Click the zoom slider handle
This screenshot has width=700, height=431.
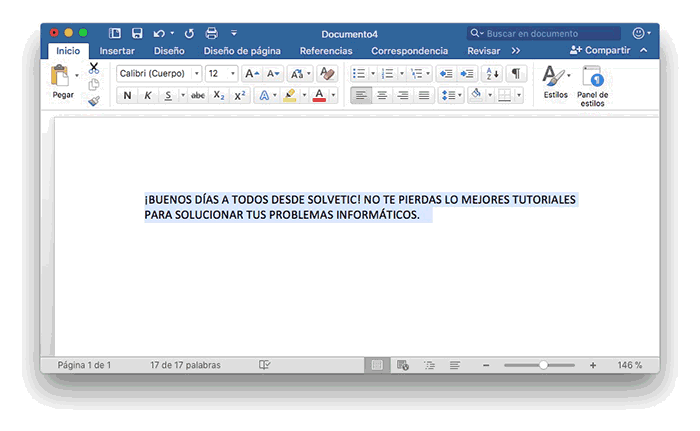coord(543,365)
